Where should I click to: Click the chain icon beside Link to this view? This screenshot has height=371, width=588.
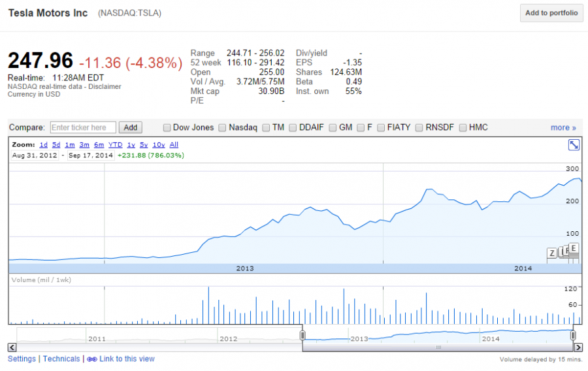[91, 359]
